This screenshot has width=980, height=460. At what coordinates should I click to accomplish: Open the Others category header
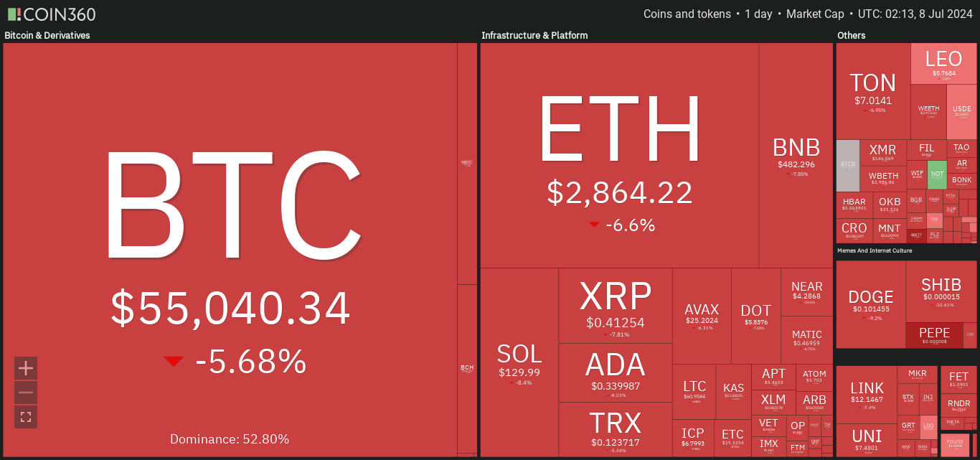pos(852,35)
